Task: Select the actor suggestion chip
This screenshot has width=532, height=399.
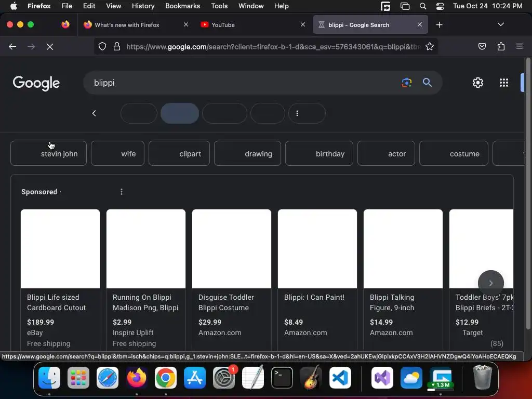Action: [x=386, y=153]
